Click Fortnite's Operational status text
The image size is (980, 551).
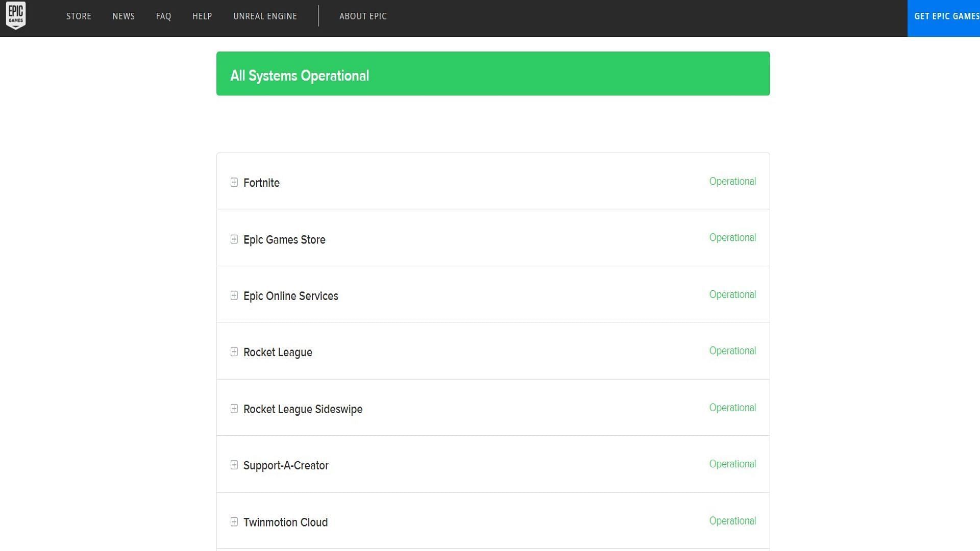coord(732,182)
